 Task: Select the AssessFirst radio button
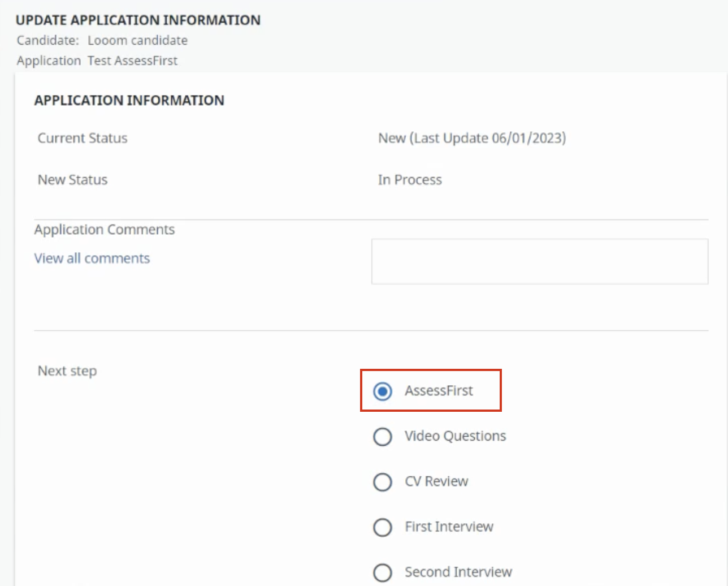[x=383, y=391]
